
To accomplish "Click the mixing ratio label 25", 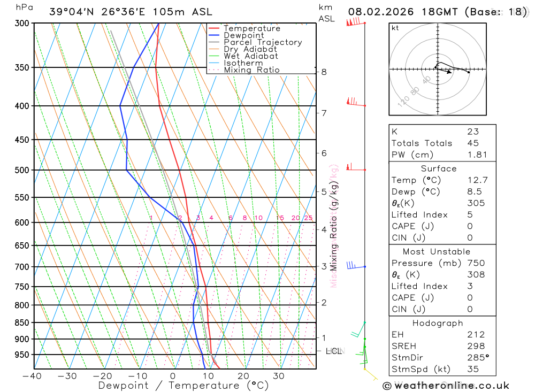I will pyautogui.click(x=308, y=218).
